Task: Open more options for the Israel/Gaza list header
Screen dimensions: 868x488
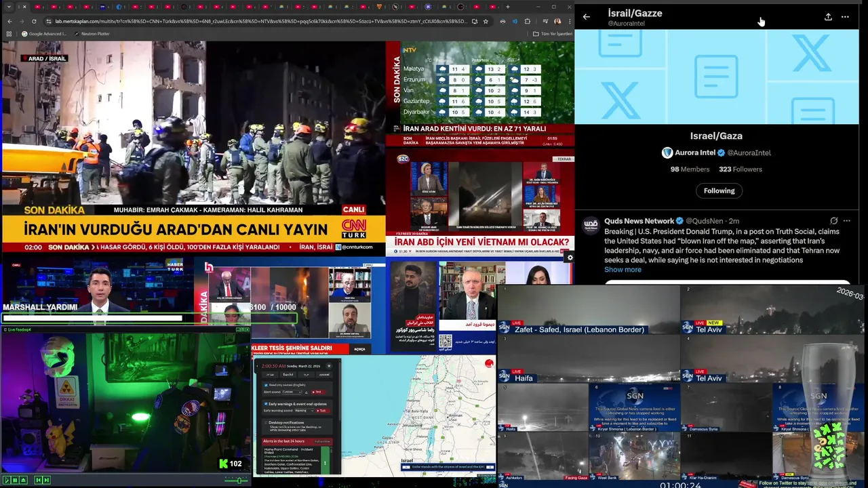Action: pyautogui.click(x=845, y=17)
